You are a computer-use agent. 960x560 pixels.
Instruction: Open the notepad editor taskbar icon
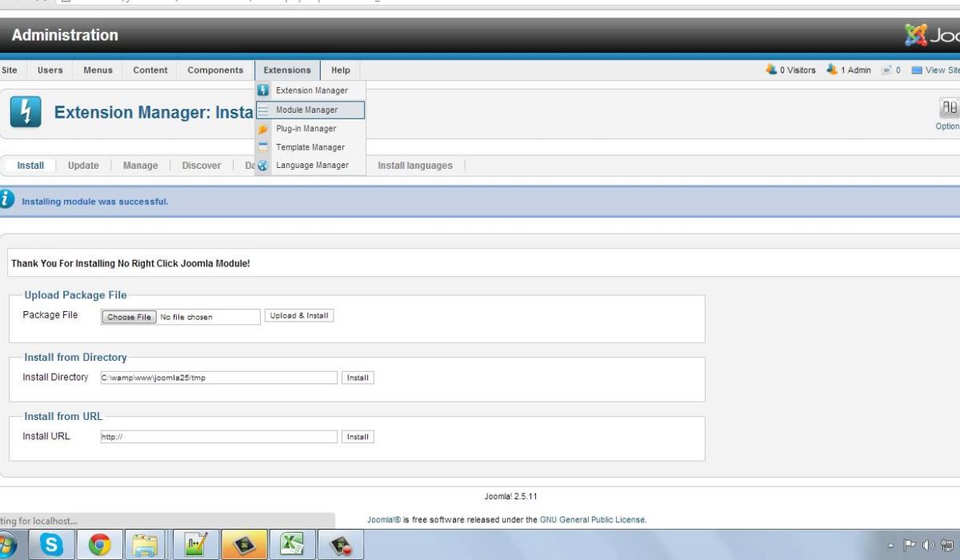[196, 545]
